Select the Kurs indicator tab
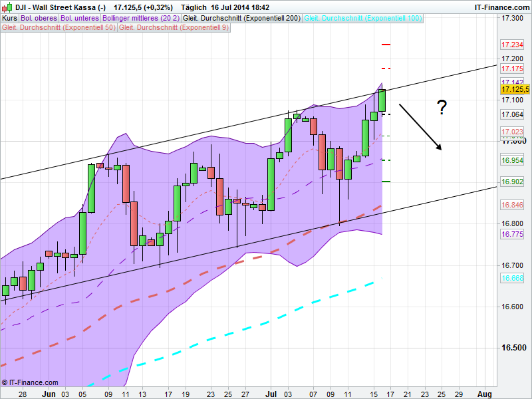Image resolution: width=532 pixels, height=399 pixels. click(9, 19)
